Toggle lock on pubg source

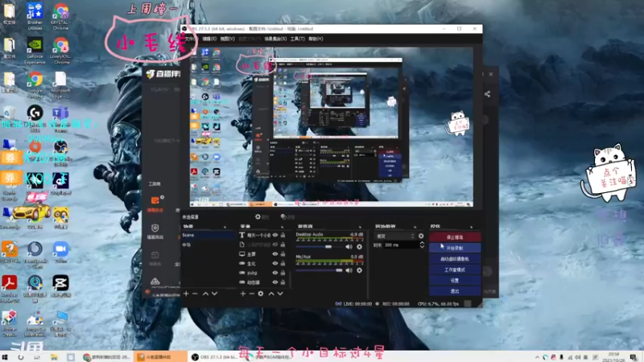click(x=283, y=273)
